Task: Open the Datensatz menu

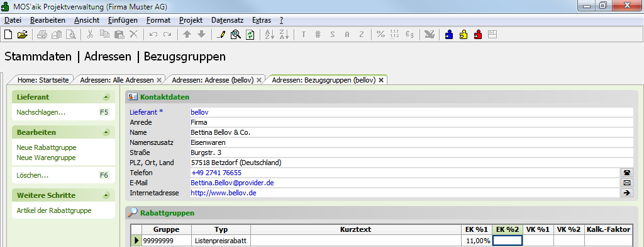Action: coord(228,20)
